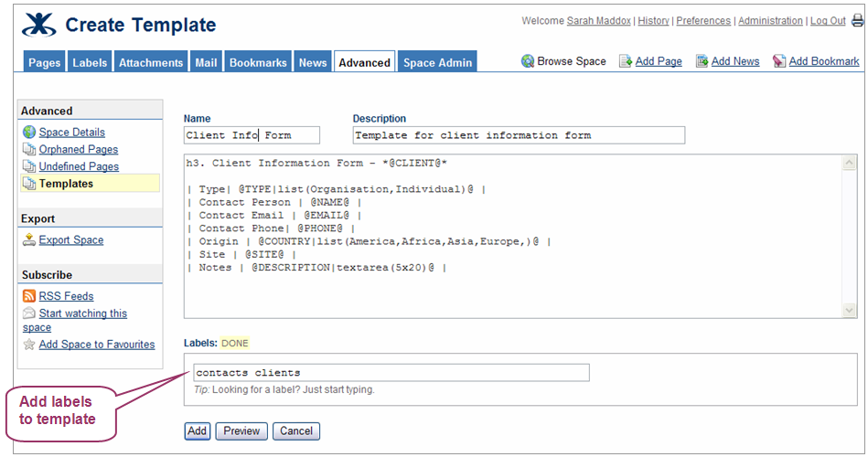Open the RSS Feeds link
The height and width of the screenshot is (457, 868).
[x=66, y=296]
